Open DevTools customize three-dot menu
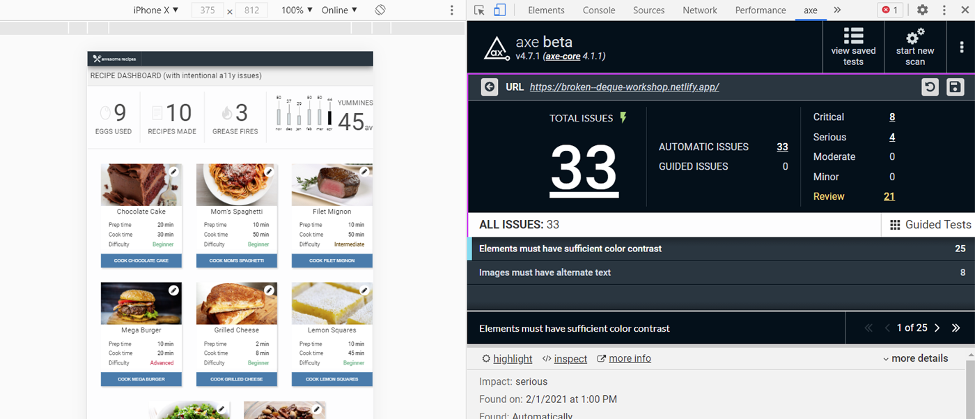 click(945, 10)
